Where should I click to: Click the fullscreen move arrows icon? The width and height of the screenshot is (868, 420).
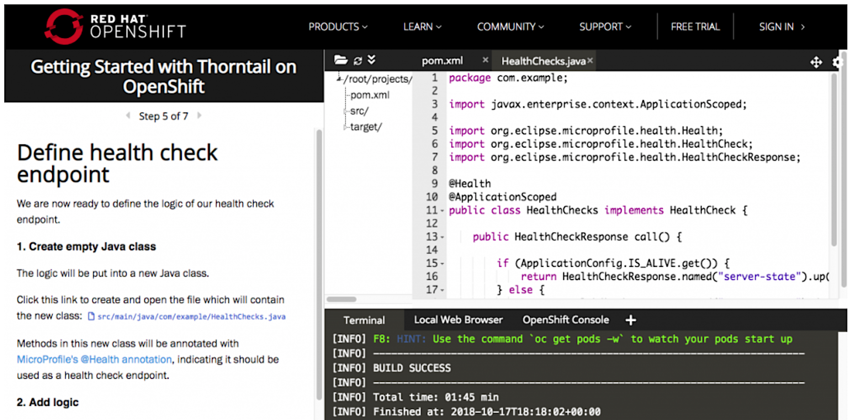[x=816, y=62]
